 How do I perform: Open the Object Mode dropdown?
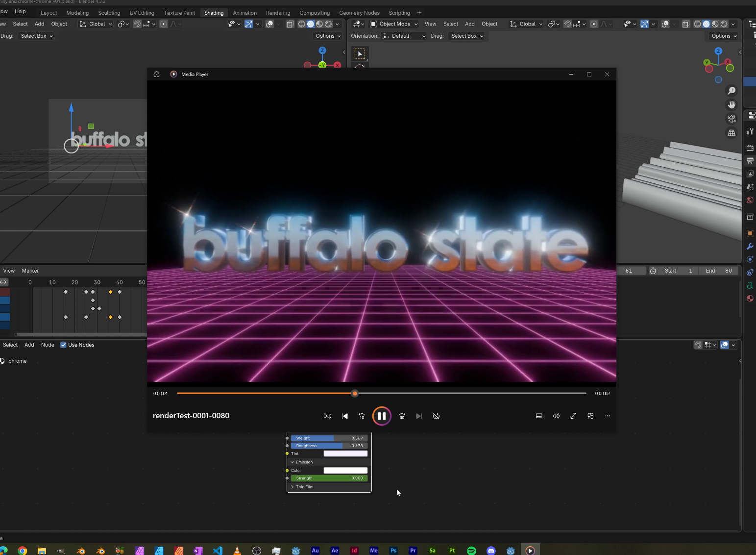[x=394, y=24]
